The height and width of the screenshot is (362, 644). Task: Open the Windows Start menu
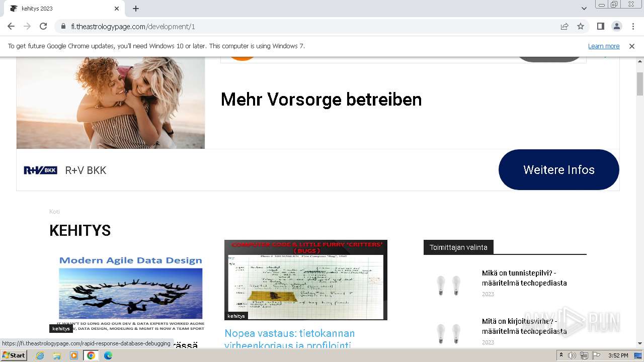click(x=14, y=355)
